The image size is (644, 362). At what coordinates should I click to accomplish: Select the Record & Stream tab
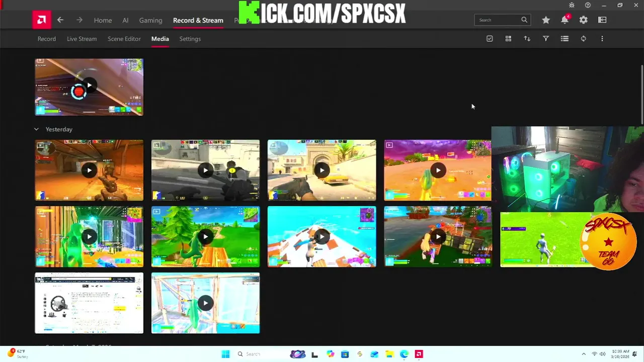tap(198, 20)
